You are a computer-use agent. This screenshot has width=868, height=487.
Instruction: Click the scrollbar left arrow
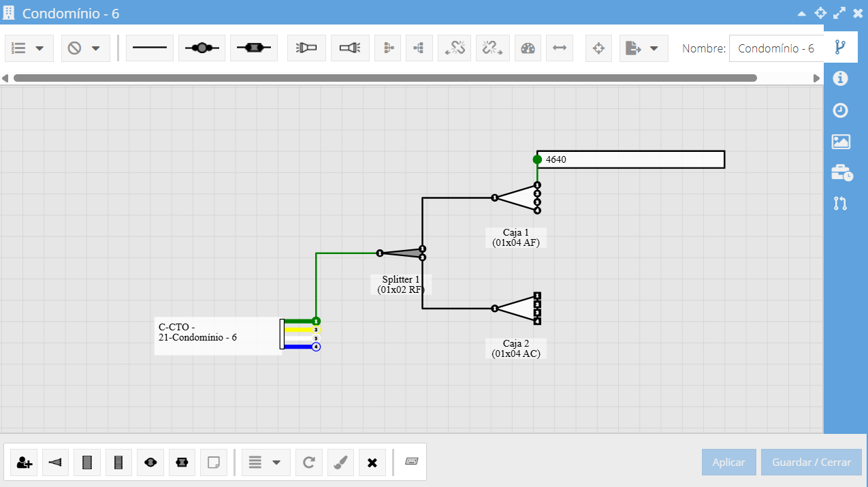tap(5, 78)
